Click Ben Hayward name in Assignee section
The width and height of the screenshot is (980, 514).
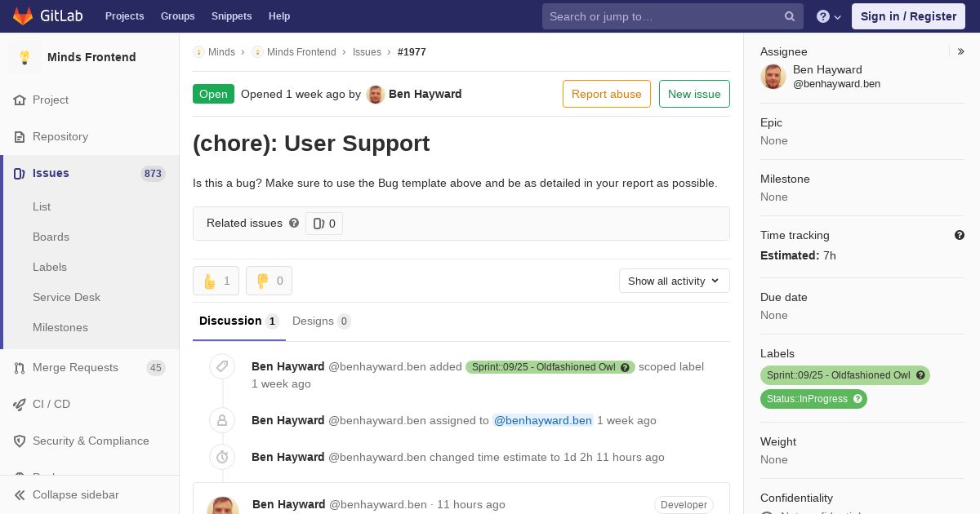827,69
